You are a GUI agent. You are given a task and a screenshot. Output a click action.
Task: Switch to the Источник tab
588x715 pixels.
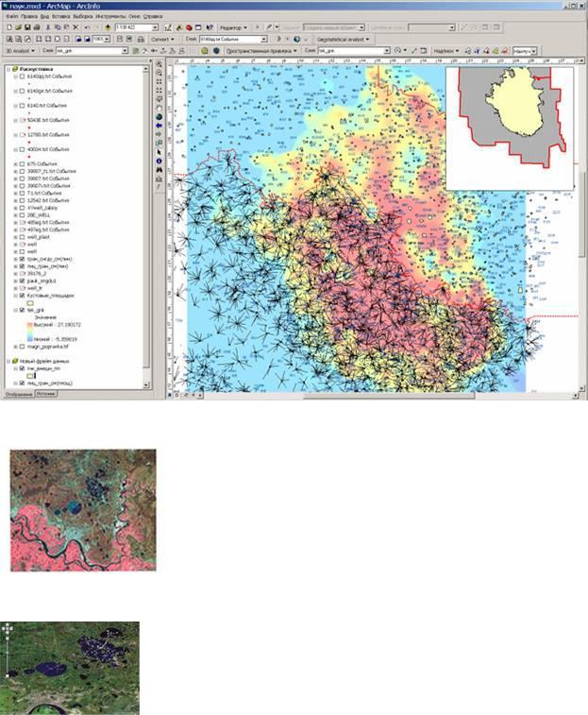tap(45, 394)
